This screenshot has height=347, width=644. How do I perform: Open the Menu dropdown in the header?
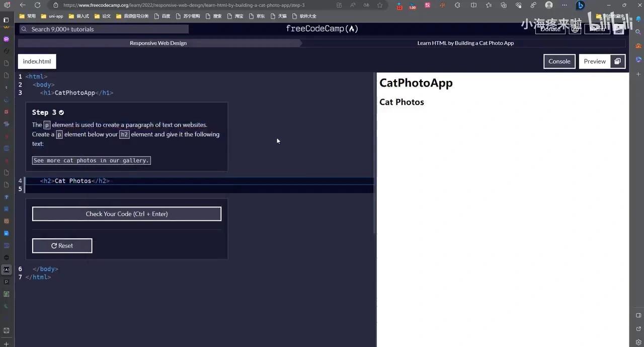(x=597, y=29)
